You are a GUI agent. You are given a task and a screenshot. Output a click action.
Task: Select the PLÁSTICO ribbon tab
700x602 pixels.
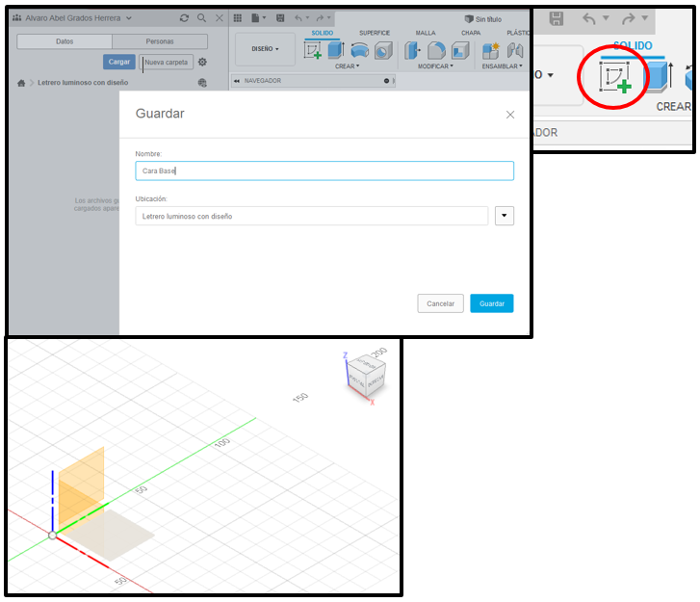coord(518,33)
